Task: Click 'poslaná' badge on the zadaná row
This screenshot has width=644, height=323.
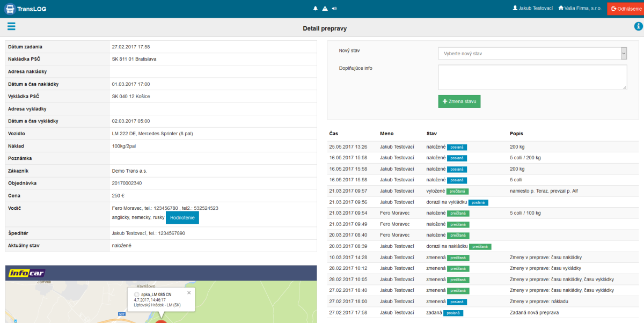Action: click(453, 313)
